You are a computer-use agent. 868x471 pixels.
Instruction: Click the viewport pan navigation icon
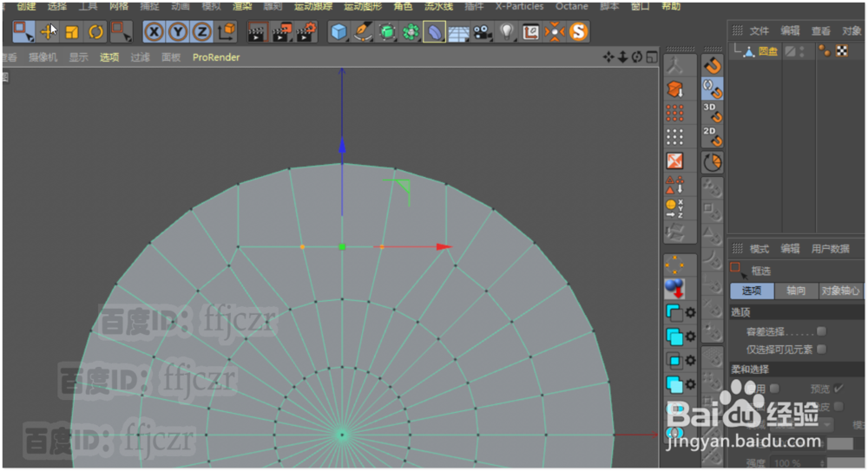point(609,57)
